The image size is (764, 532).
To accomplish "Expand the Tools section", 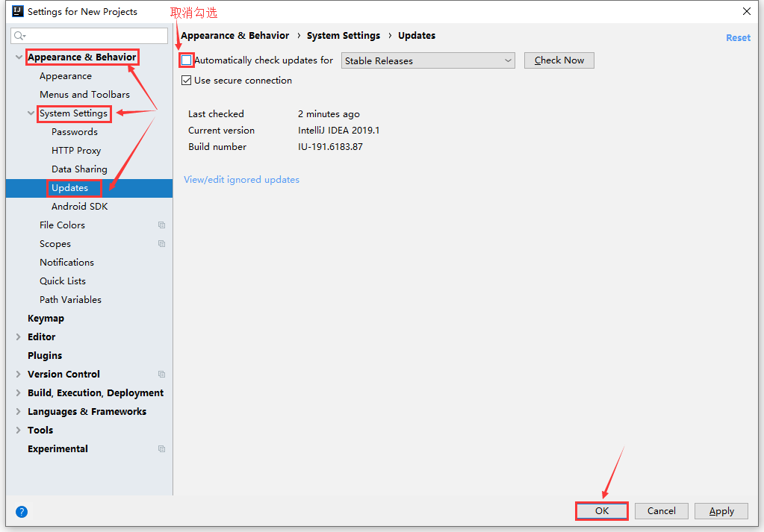I will (x=19, y=430).
